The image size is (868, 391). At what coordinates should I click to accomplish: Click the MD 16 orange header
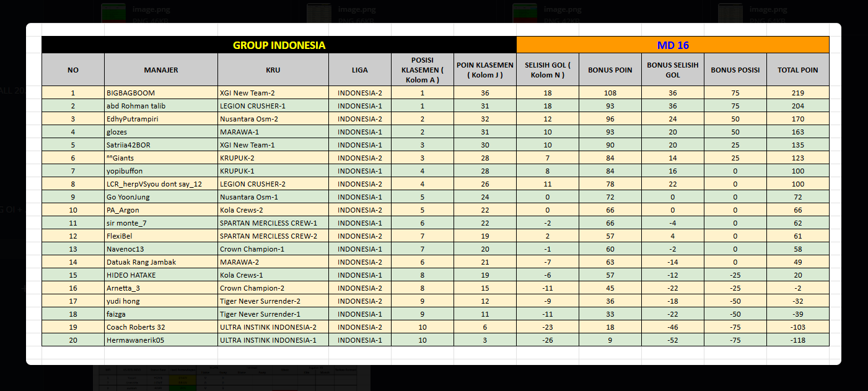point(673,45)
